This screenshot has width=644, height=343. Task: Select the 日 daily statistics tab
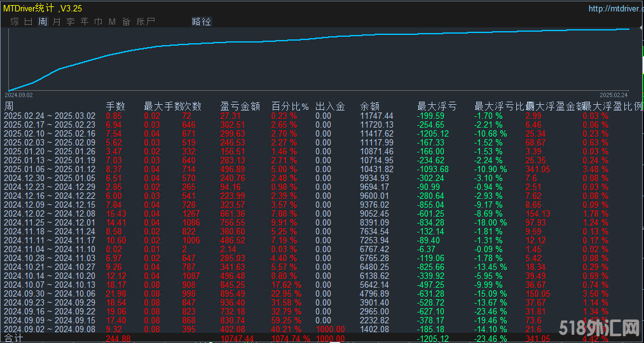(x=29, y=22)
